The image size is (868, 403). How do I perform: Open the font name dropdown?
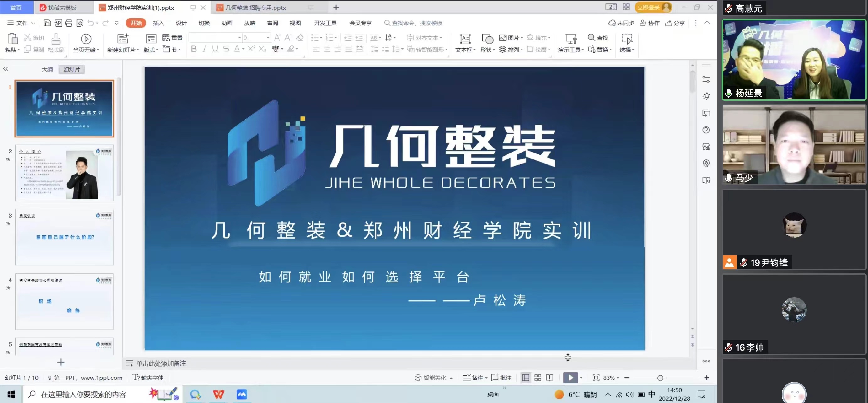[x=239, y=38]
